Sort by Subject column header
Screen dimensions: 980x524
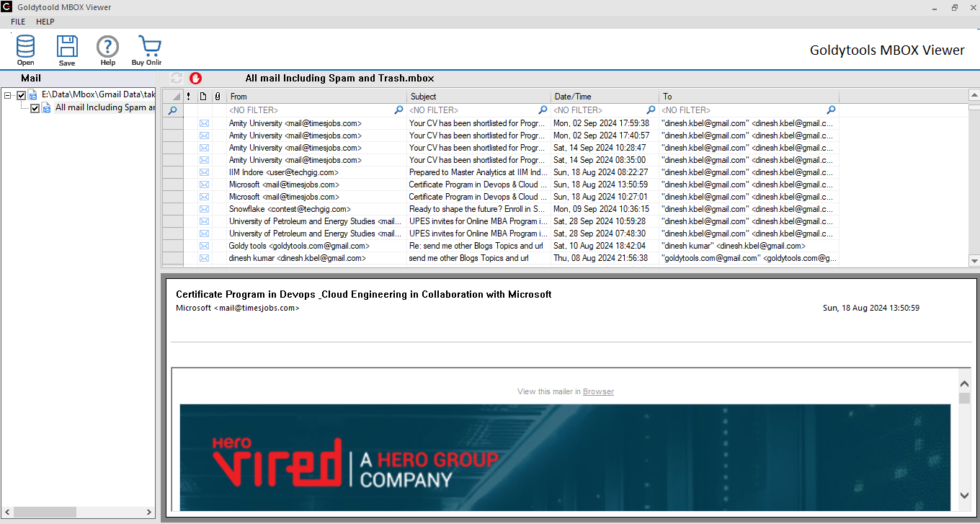pos(479,97)
